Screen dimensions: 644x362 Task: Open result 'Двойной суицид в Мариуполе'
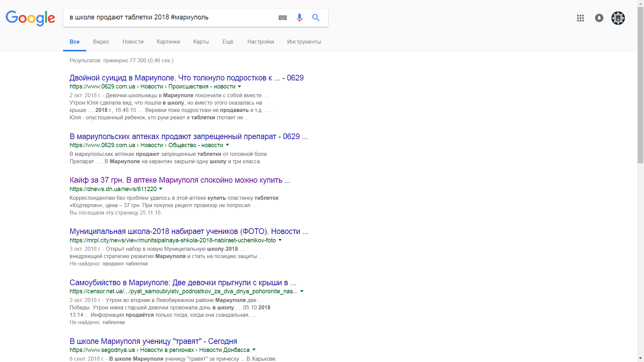186,78
